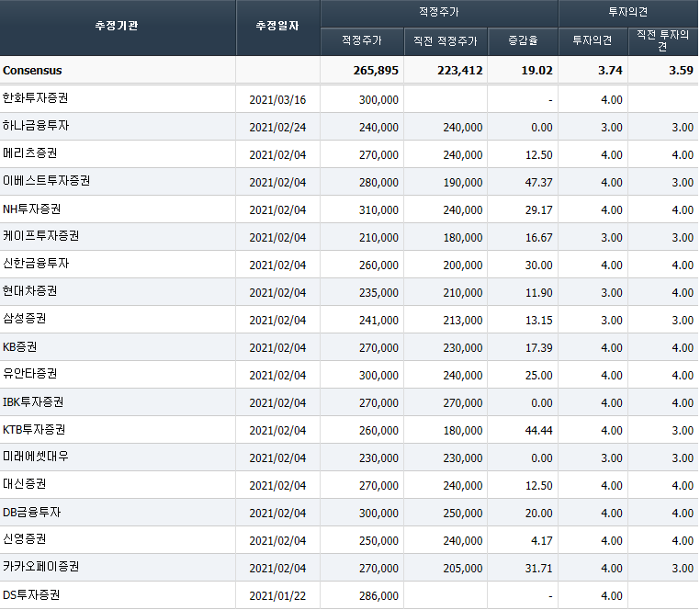Select 미래에셋대우 target price 230,000

tap(378, 458)
